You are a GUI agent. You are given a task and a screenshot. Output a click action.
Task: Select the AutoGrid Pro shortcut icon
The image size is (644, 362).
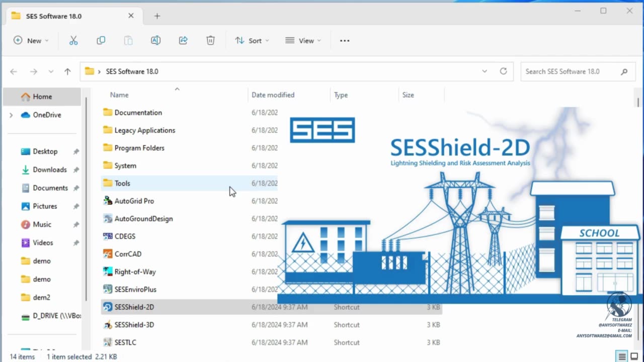108,201
